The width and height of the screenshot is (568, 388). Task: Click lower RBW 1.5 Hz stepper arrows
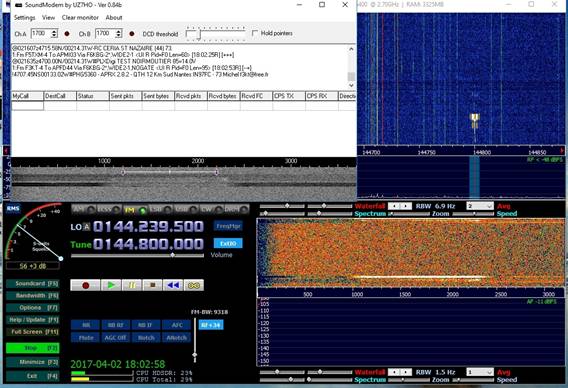click(x=400, y=372)
